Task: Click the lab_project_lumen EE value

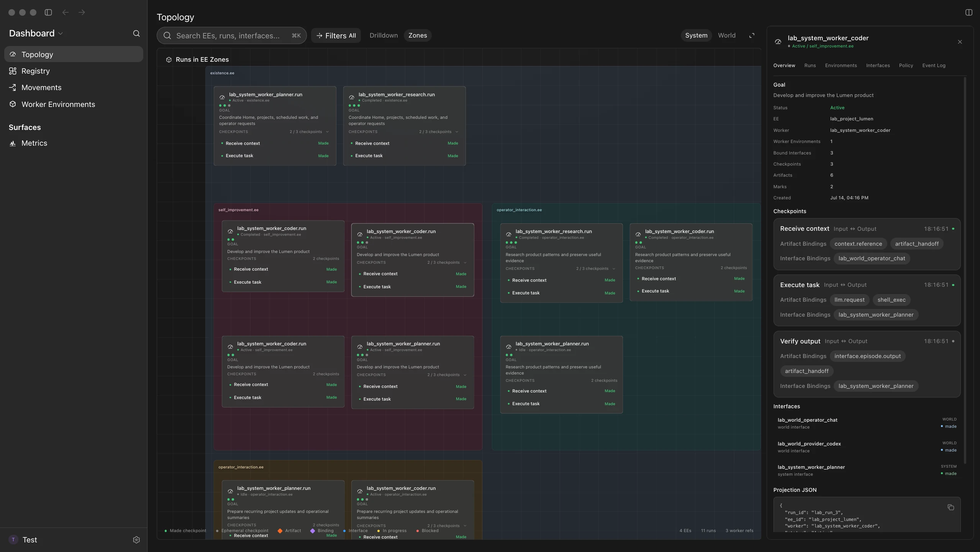Action: 852,119
